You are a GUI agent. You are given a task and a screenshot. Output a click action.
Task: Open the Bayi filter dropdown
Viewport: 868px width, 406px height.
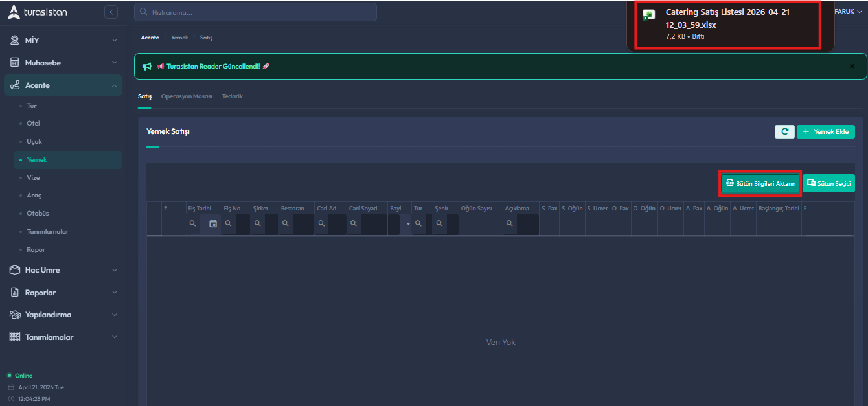coord(408,223)
